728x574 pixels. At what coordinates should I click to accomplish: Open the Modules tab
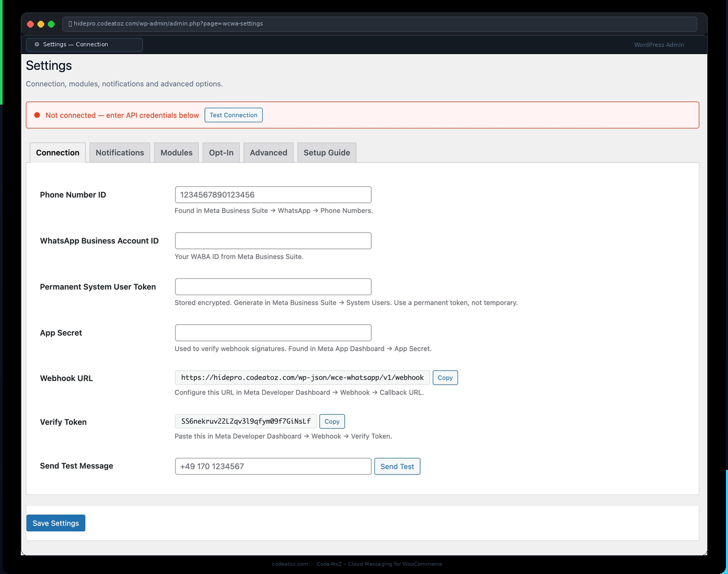176,152
